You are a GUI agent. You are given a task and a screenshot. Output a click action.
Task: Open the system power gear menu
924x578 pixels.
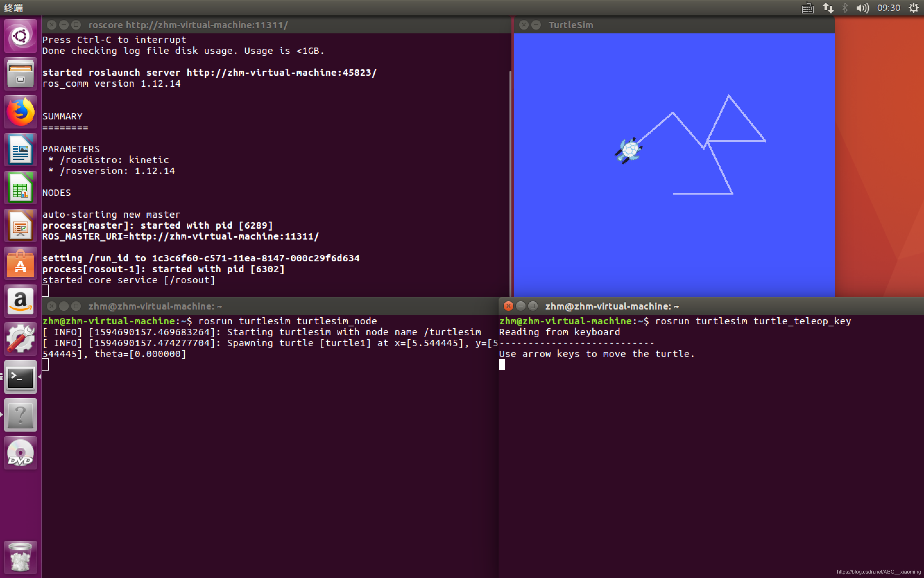(913, 8)
